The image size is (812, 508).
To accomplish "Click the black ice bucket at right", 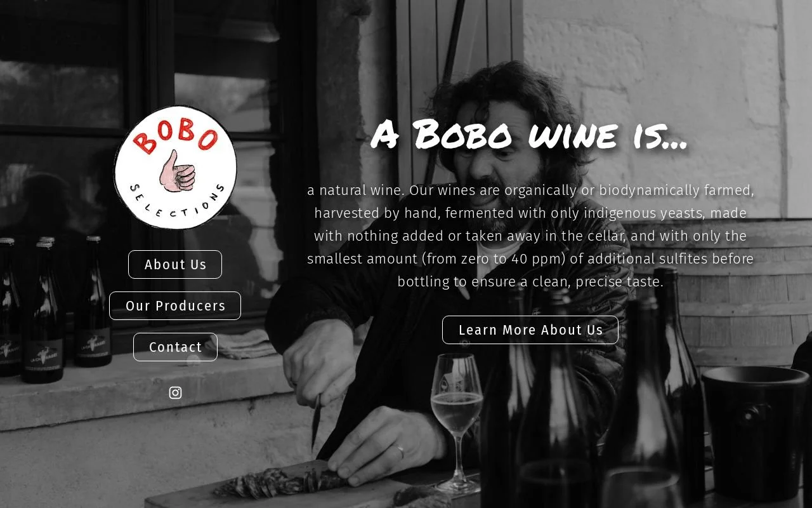I will point(755,432).
